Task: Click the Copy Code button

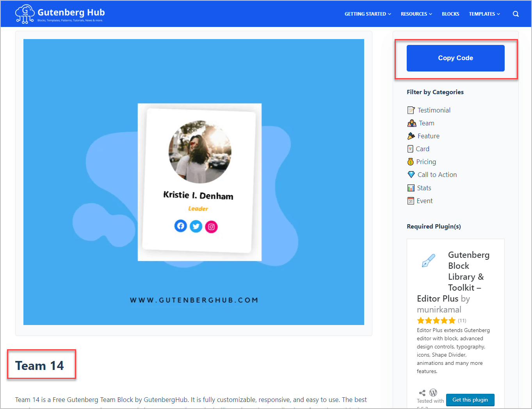Action: [455, 58]
